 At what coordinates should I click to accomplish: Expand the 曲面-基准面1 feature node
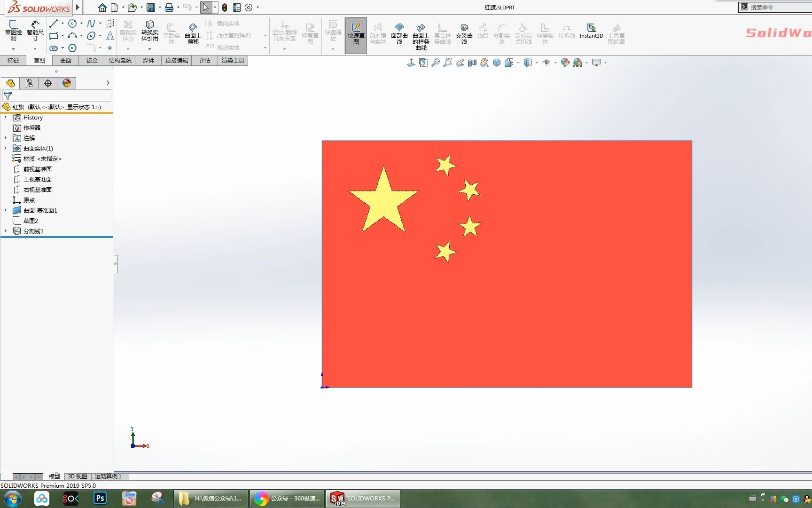6,210
